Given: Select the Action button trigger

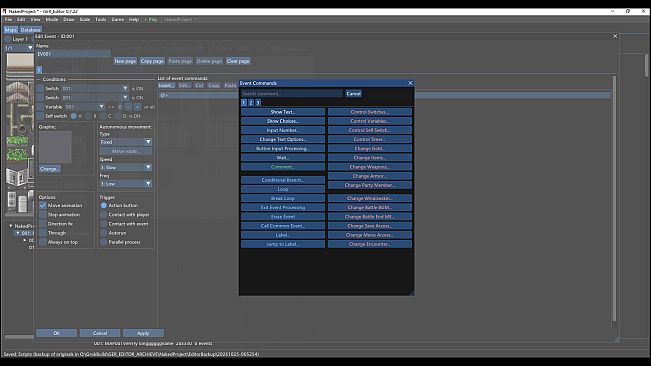Looking at the screenshot, I should click(104, 205).
